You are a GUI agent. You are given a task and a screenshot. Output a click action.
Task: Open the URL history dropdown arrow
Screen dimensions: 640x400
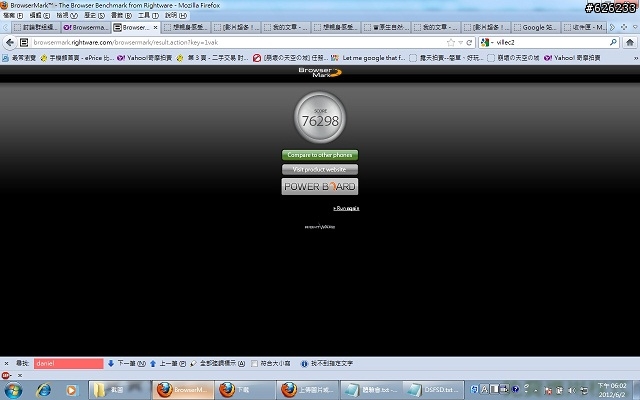tap(460, 42)
